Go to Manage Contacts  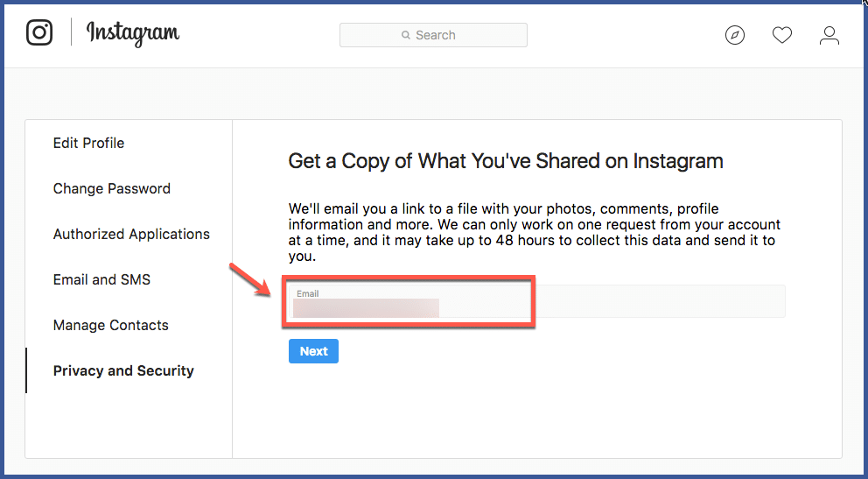(x=111, y=325)
